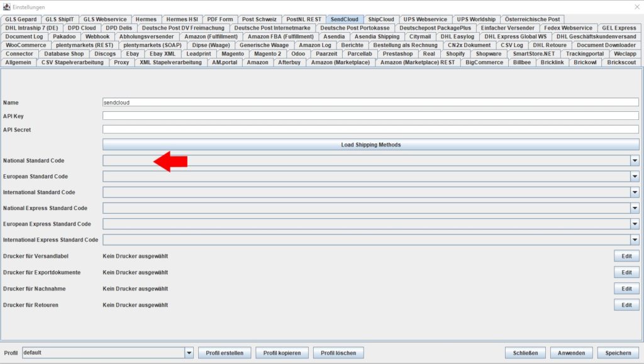Open the BigCommerce tab

click(x=484, y=62)
